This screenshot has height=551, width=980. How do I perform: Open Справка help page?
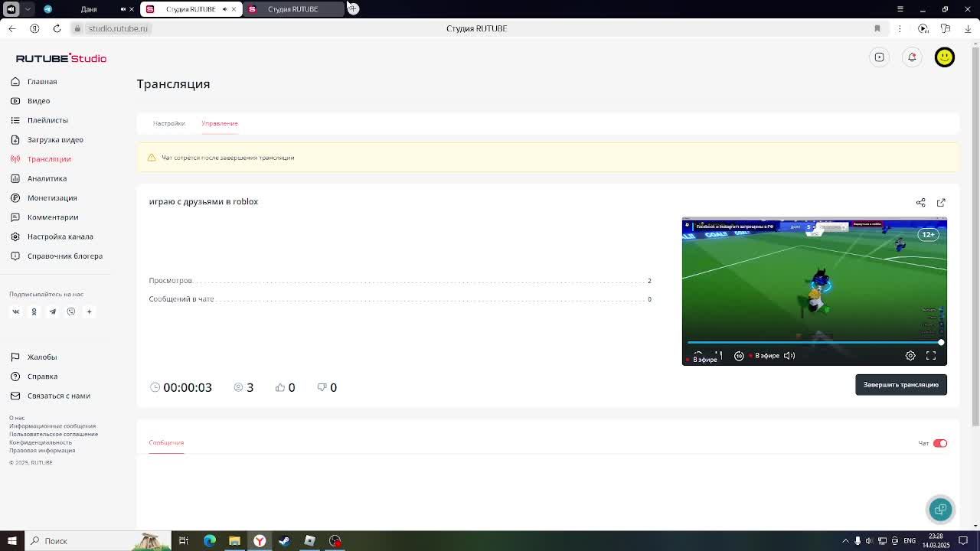coord(34,376)
